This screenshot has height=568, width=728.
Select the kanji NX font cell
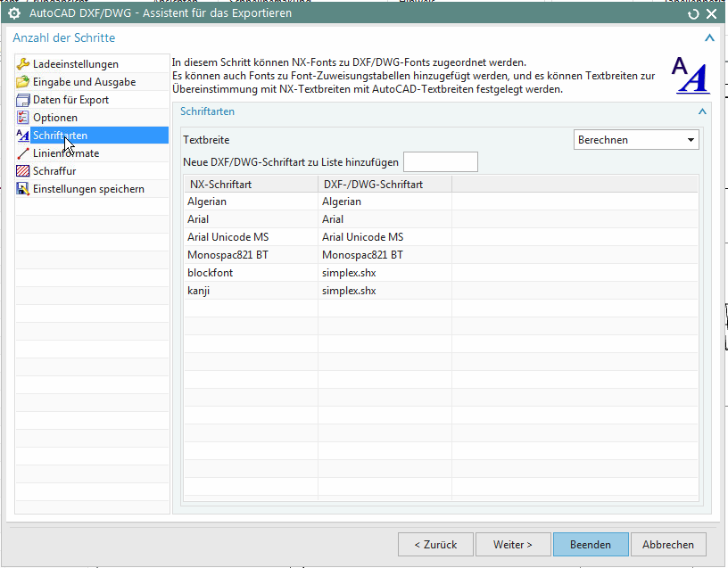click(252, 291)
